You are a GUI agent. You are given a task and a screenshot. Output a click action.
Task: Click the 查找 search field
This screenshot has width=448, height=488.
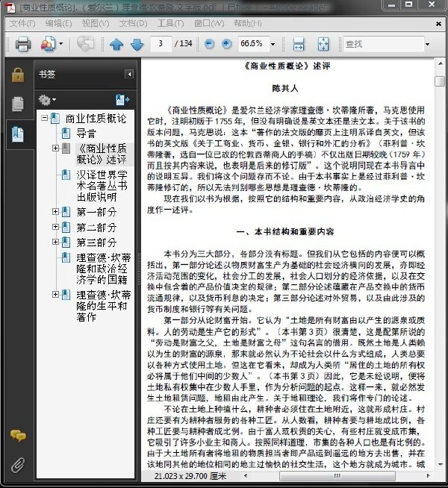tap(385, 44)
